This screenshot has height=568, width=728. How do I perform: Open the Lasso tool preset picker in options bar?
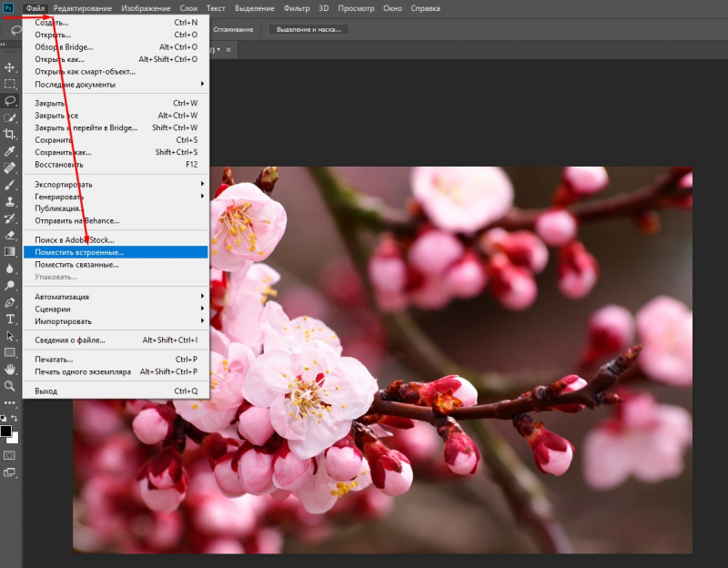[x=16, y=30]
